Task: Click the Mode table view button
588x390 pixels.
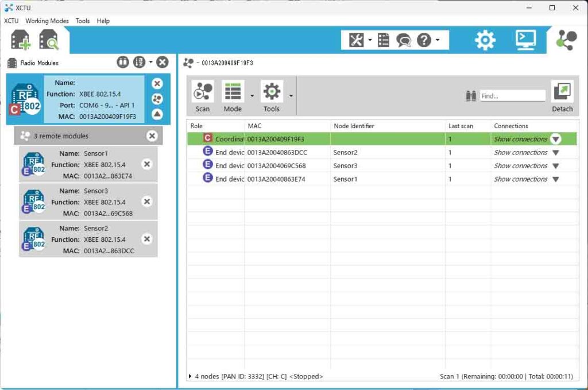Action: [x=233, y=96]
